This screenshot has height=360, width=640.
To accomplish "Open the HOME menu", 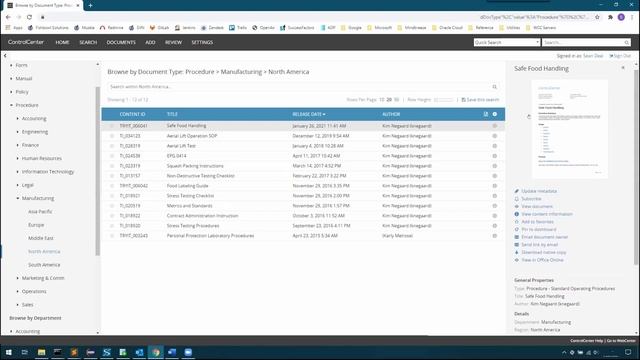I will pos(62,42).
